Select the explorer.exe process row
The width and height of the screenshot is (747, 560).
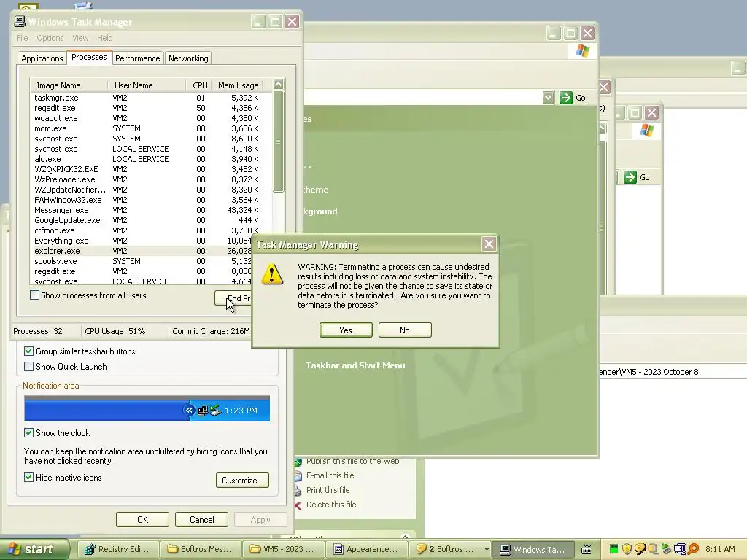tap(141, 251)
